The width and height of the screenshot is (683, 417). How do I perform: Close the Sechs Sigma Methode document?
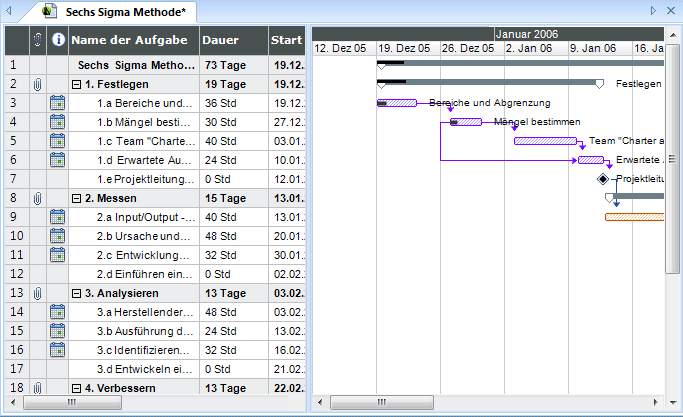point(671,10)
